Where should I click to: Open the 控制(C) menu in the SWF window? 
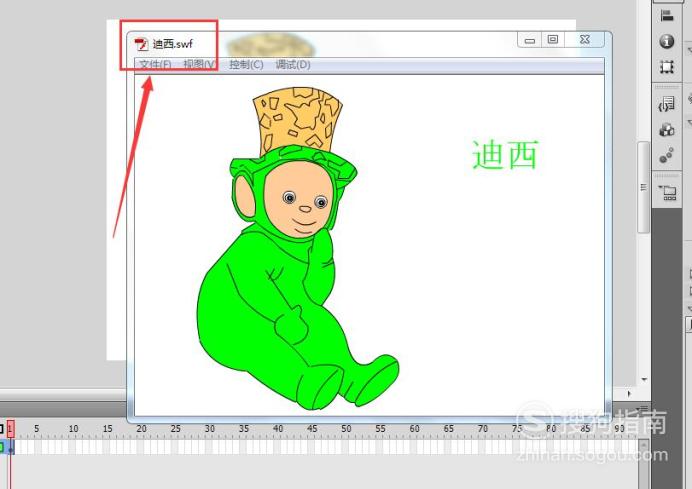tap(246, 65)
